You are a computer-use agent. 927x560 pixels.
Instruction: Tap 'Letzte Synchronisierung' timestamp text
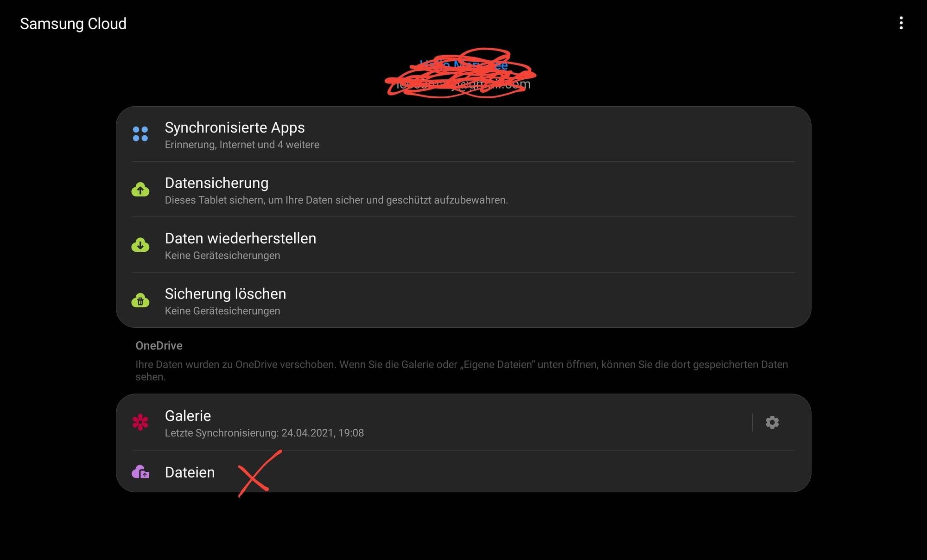(x=264, y=433)
